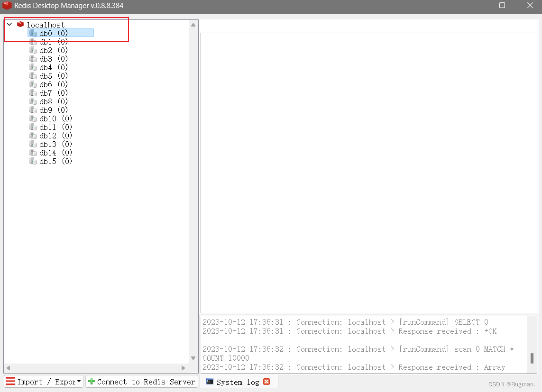Click the green plus connect icon
The height and width of the screenshot is (392, 542).
tap(92, 381)
